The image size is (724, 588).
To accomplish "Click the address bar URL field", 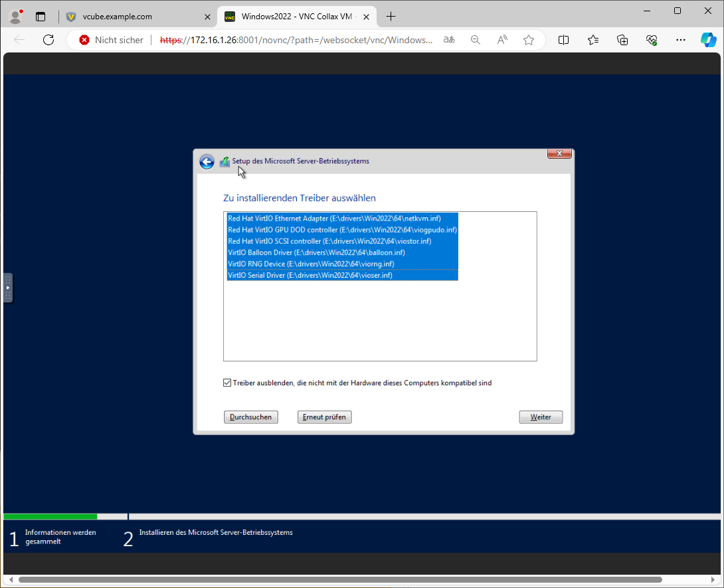I will click(x=296, y=40).
